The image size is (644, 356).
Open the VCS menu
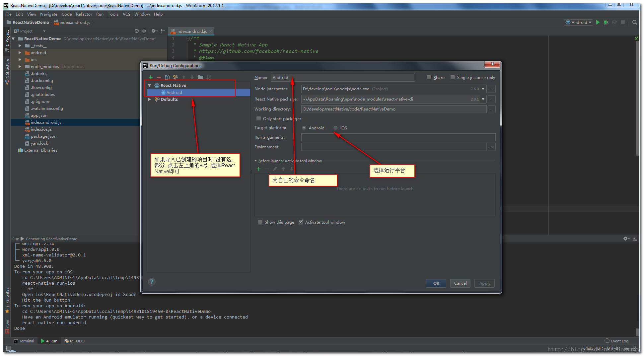pyautogui.click(x=126, y=14)
